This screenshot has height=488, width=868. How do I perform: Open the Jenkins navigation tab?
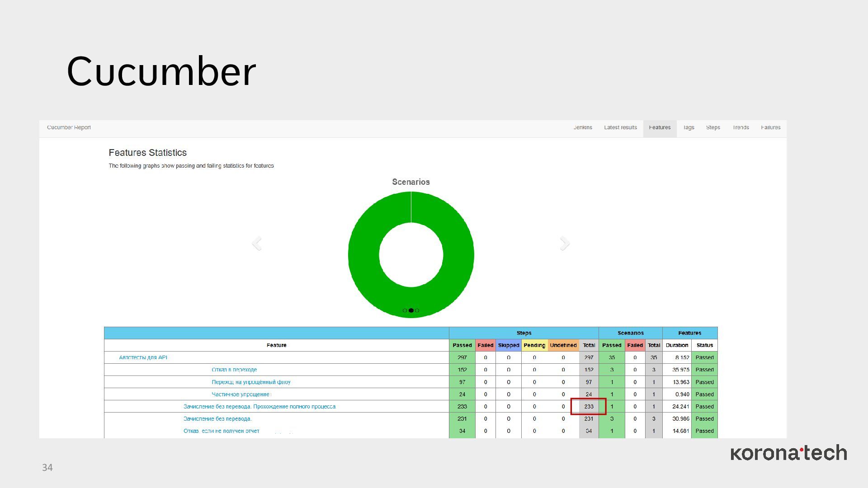pos(583,127)
